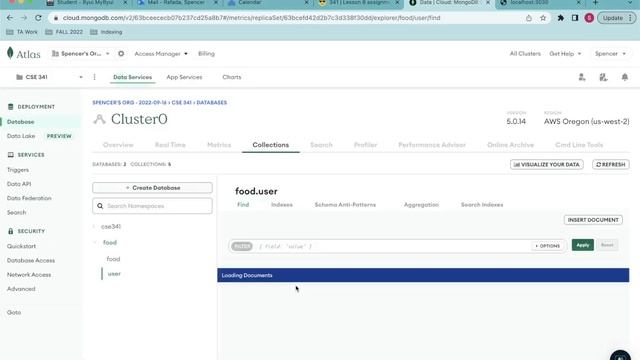Reset the filter query
The height and width of the screenshot is (360, 640).
[607, 245]
